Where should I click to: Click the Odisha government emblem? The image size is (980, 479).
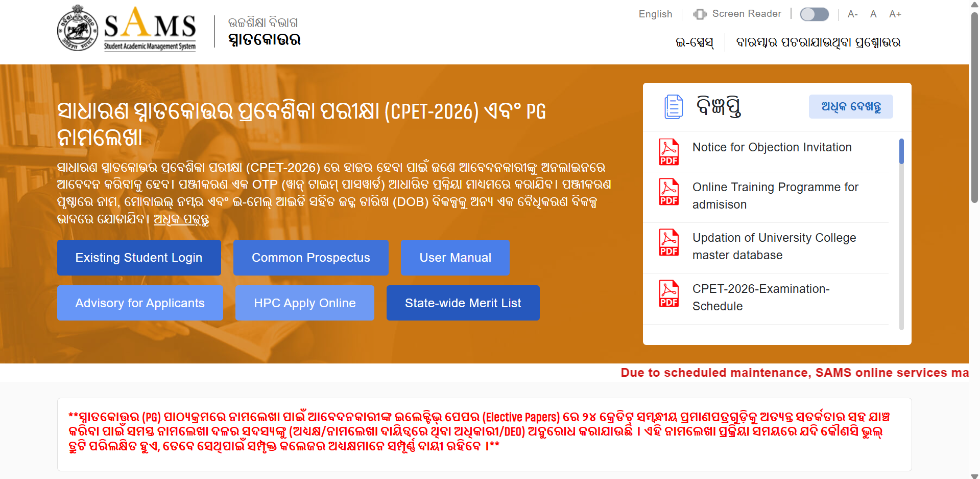[x=77, y=29]
